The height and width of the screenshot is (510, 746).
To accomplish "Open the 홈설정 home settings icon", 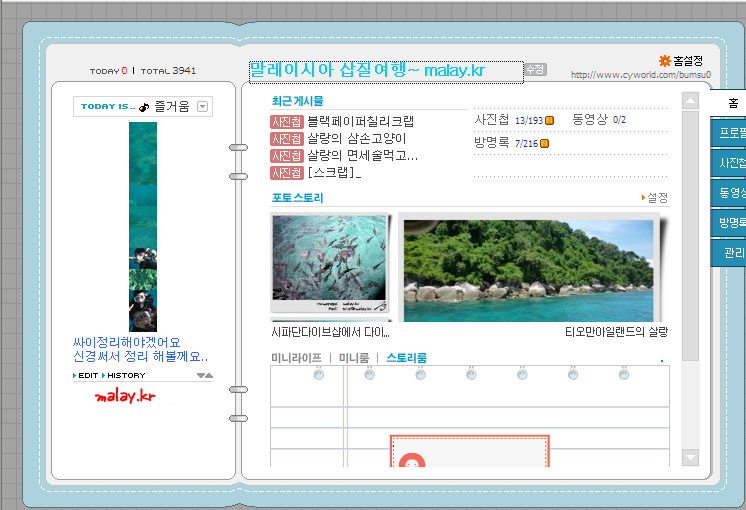I will pos(664,60).
